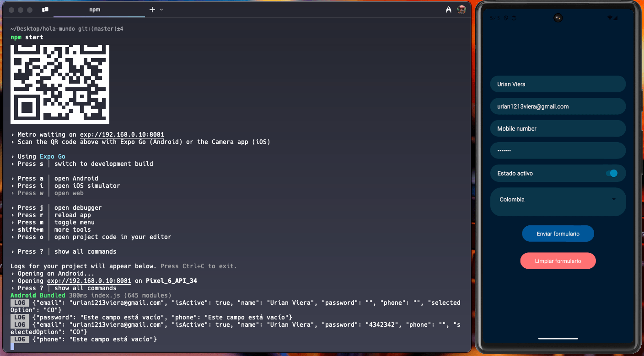The image size is (644, 356).
Task: Toggle the Estado activo switch
Action: [612, 173]
